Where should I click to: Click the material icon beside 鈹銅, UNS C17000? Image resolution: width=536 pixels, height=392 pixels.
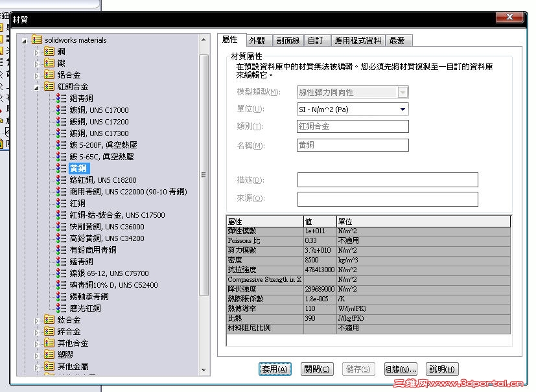pyautogui.click(x=61, y=110)
